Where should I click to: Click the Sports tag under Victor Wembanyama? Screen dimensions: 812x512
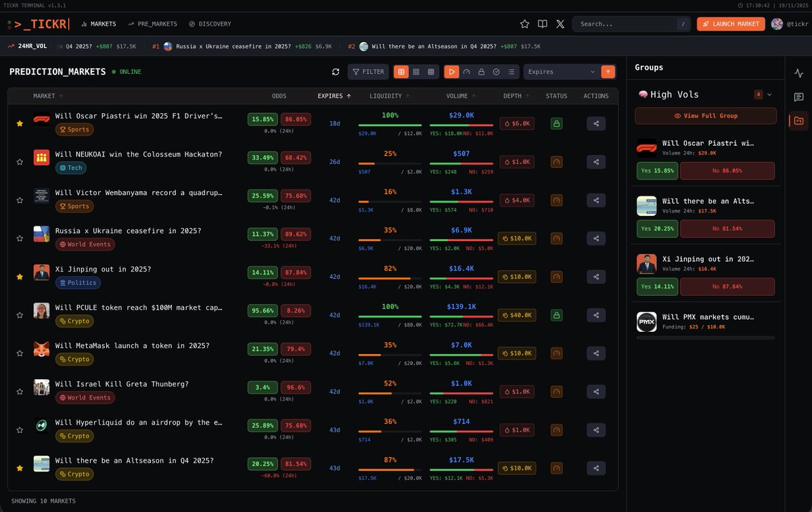(74, 206)
